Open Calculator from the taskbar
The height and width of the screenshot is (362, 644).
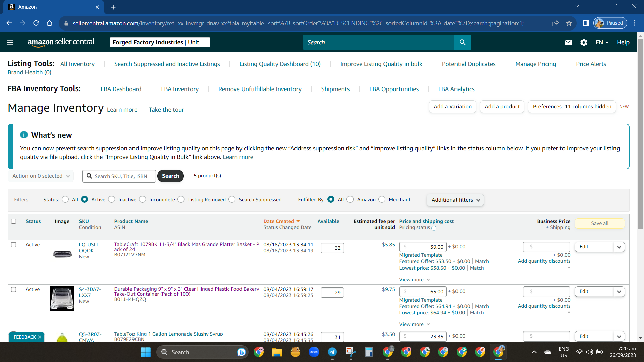coord(369,352)
